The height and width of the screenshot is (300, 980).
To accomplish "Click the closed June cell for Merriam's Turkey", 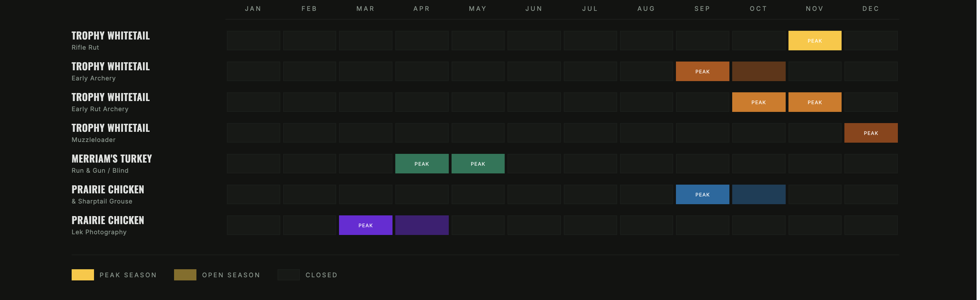I will coord(534,164).
